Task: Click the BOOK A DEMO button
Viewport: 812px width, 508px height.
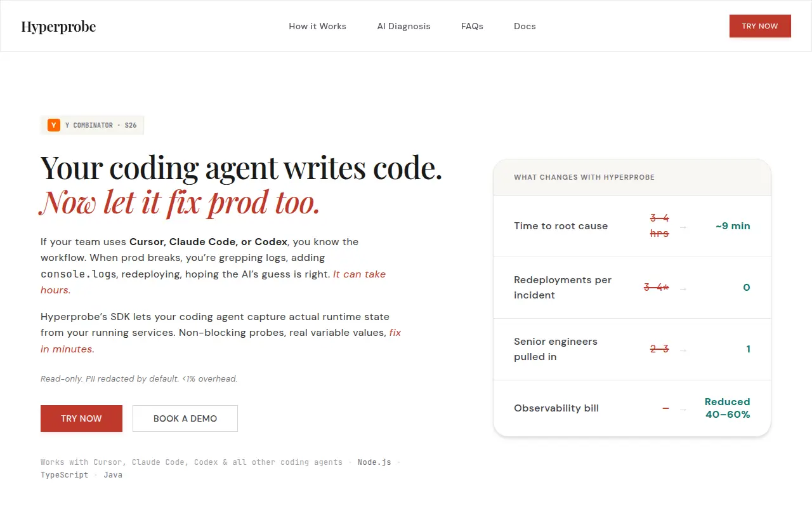Action: tap(185, 418)
